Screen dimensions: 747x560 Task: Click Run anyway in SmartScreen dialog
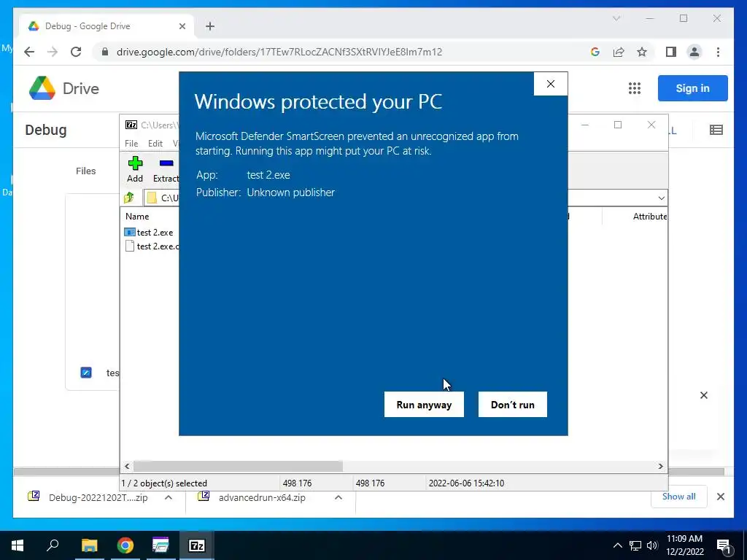424,404
